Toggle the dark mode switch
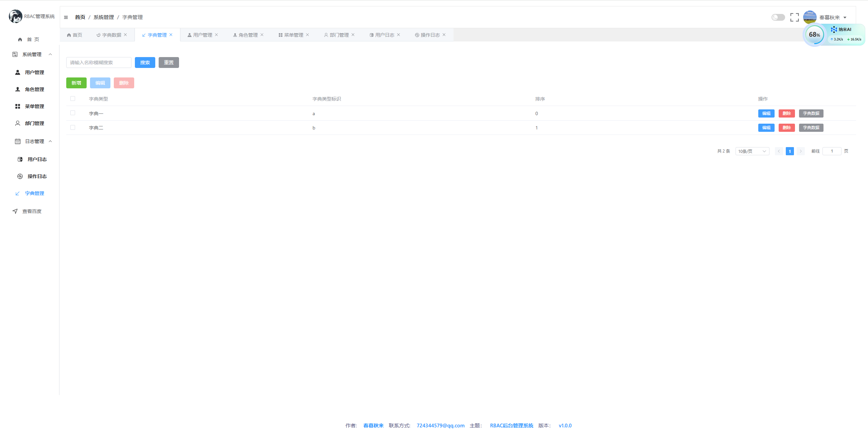The height and width of the screenshot is (443, 868). [x=778, y=17]
